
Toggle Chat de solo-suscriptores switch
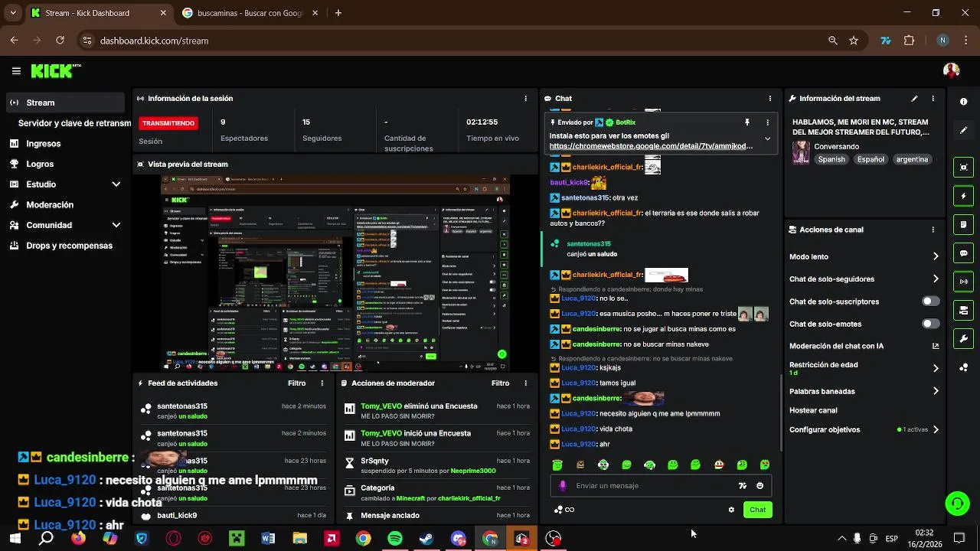click(930, 302)
